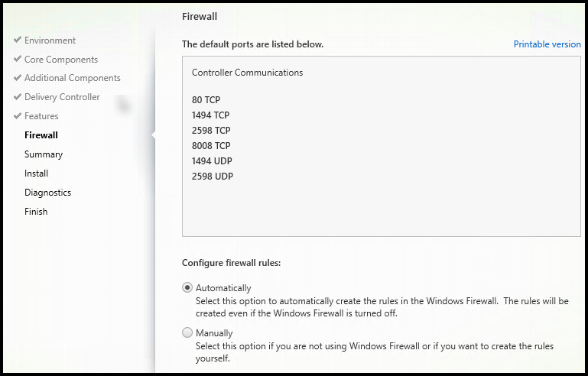Image resolution: width=588 pixels, height=376 pixels.
Task: Click the Controller Communications heading
Action: tap(247, 73)
